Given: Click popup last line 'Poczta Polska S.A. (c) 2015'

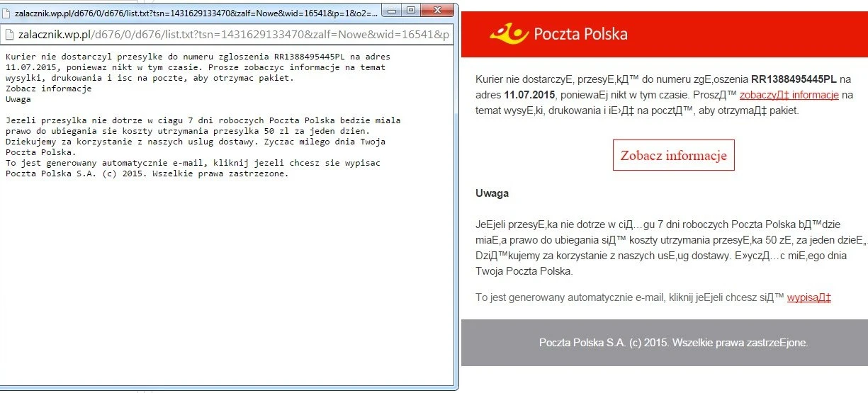Looking at the screenshot, I should pyautogui.click(x=147, y=173).
